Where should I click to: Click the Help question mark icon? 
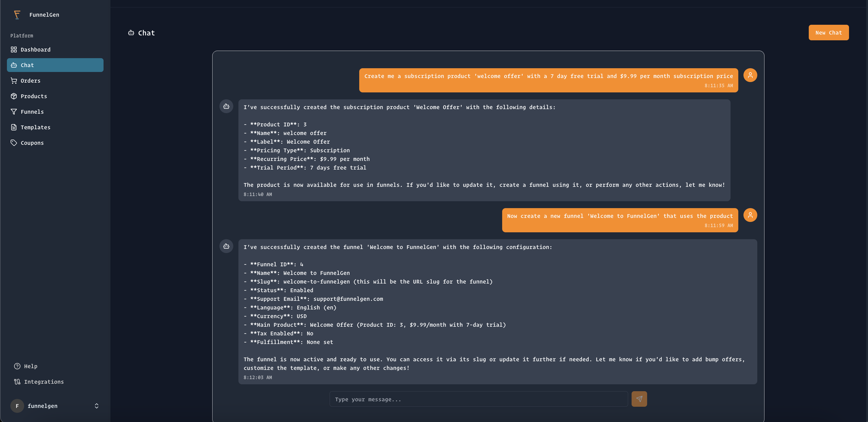(17, 366)
